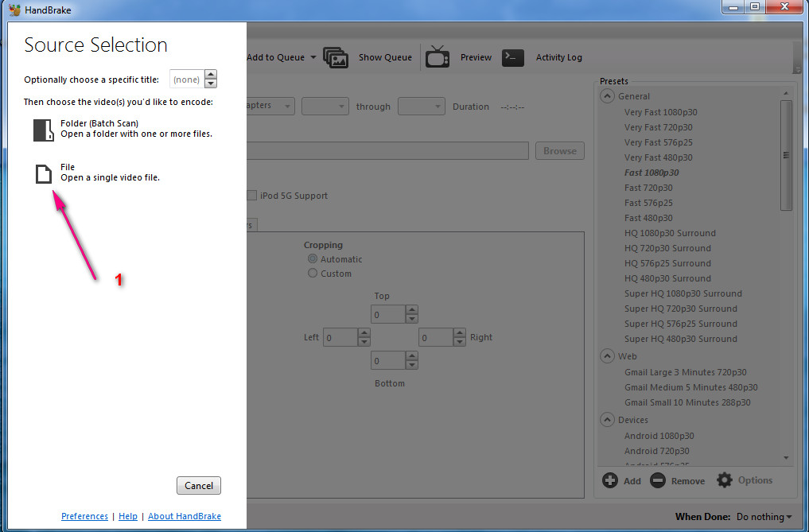Open the Chapters range type dropdown

270,107
